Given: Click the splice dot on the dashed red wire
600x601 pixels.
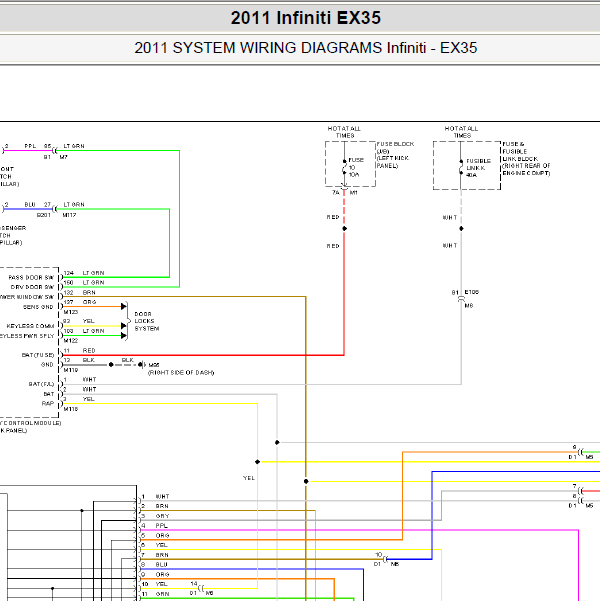Looking at the screenshot, I should point(344,228).
